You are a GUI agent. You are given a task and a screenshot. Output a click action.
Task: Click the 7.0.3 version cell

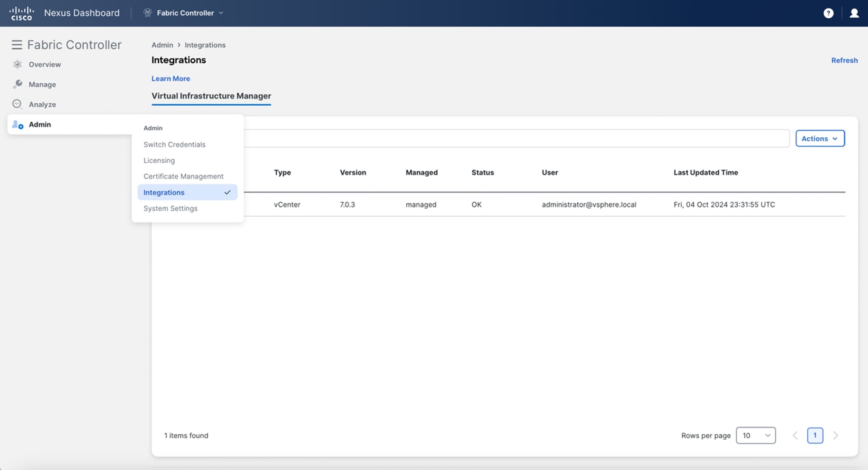[x=347, y=205]
